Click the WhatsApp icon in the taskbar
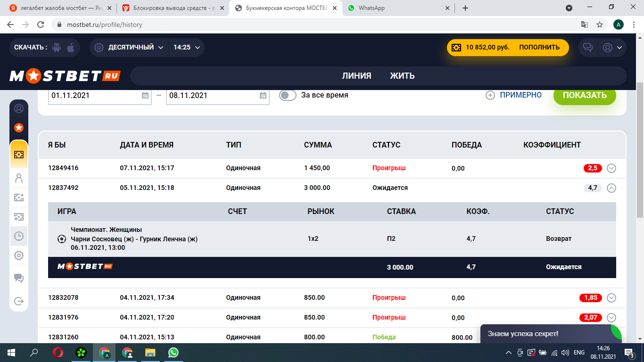The image size is (644, 362). point(173,353)
